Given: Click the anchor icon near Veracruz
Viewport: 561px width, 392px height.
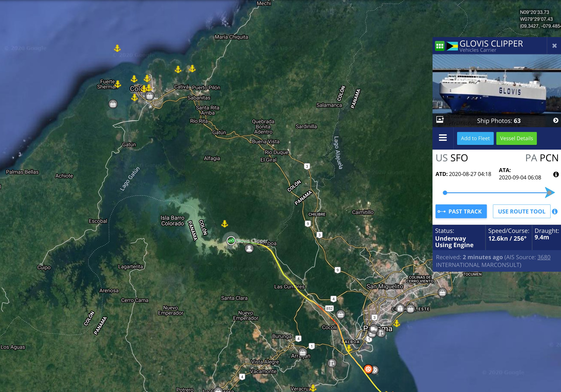Looking at the screenshot, I should pos(313,388).
